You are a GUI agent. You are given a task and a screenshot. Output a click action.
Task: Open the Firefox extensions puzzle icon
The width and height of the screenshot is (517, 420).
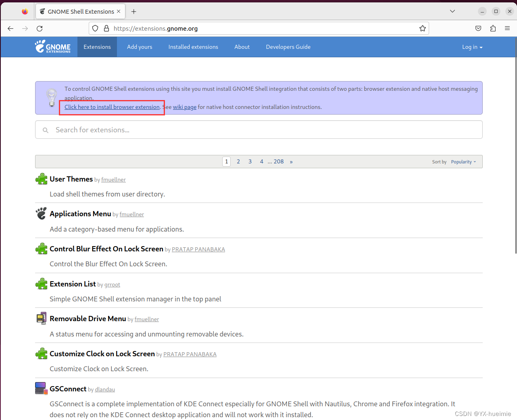click(x=493, y=28)
